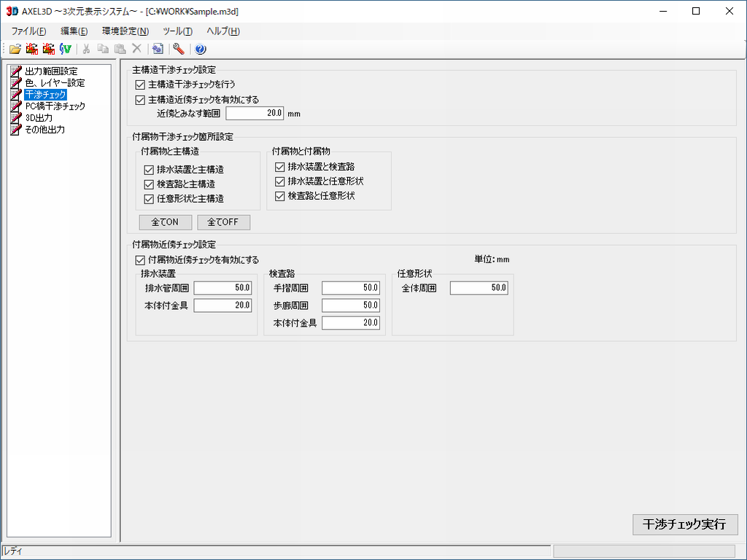Click the paste clipboard toolbar icon
747x560 pixels.
(120, 49)
